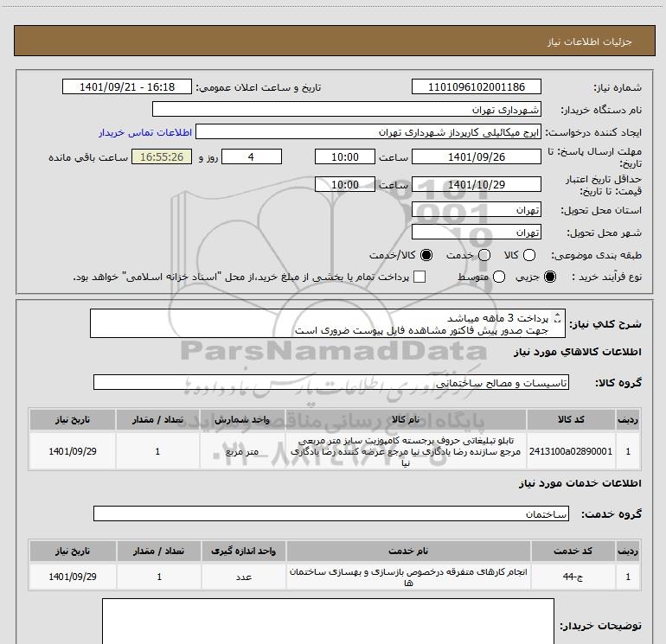The image size is (666, 644).
Task: Choose the جزیی purchase process option
Action: [549, 277]
